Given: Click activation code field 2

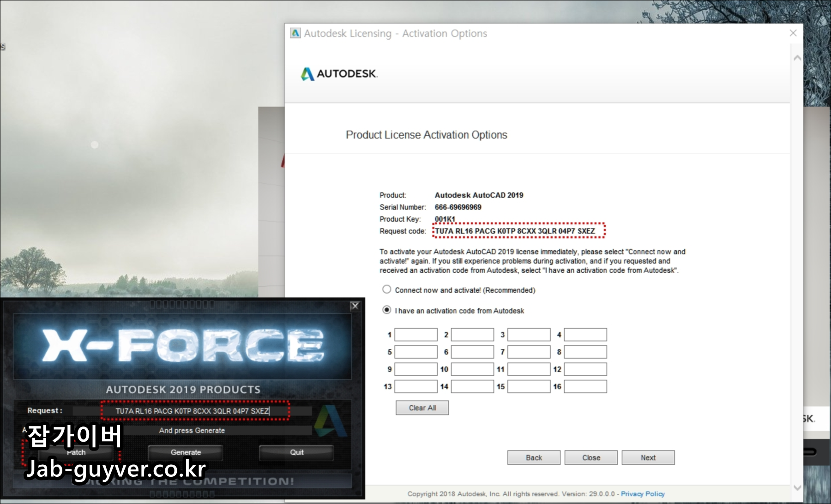Looking at the screenshot, I should [x=472, y=335].
